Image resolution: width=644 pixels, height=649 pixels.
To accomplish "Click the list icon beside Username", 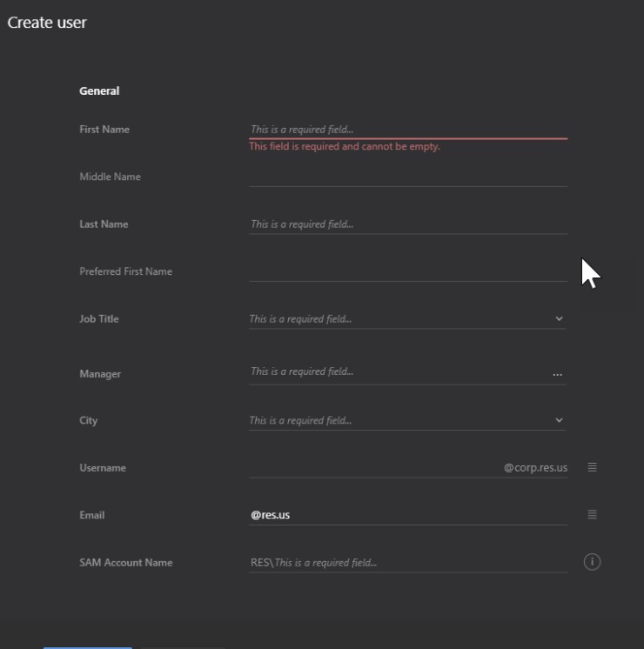I will click(592, 467).
